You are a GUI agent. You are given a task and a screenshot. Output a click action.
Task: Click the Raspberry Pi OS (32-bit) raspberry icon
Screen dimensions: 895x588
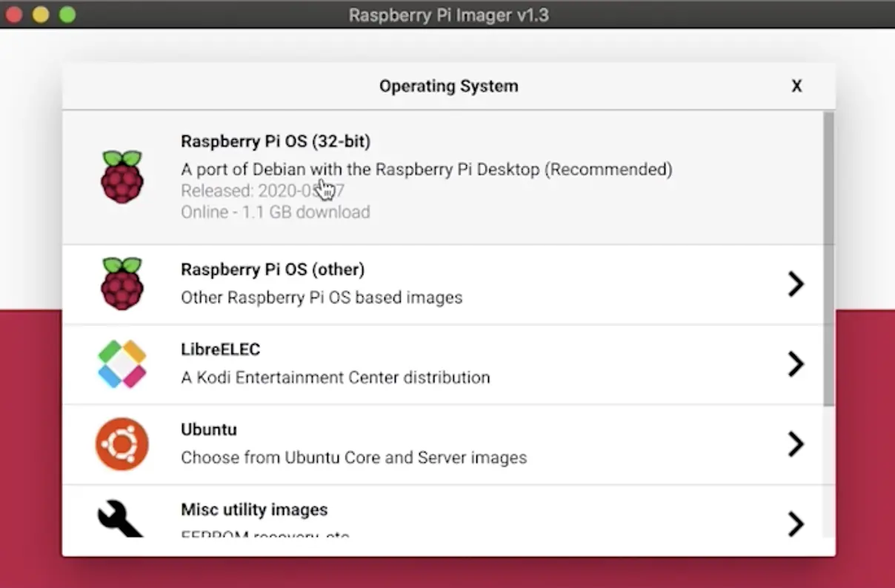pyautogui.click(x=122, y=176)
